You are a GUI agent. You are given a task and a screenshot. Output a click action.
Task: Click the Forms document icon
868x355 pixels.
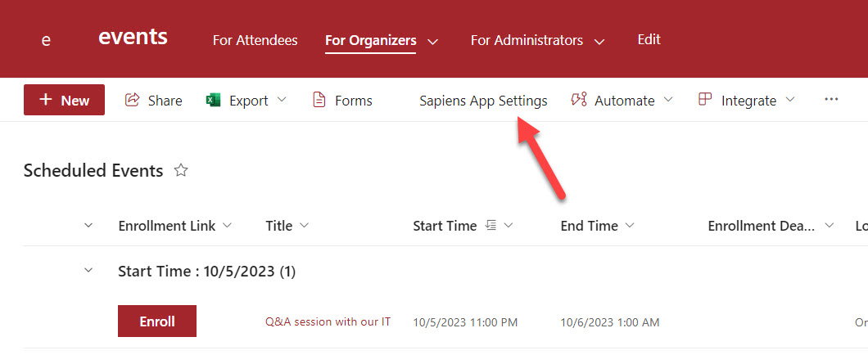[319, 100]
